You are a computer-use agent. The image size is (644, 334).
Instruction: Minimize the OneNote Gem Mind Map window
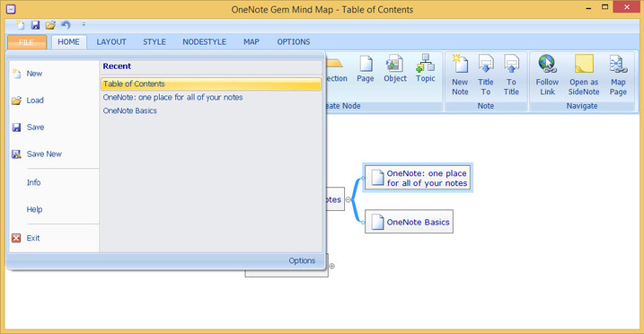click(x=588, y=8)
